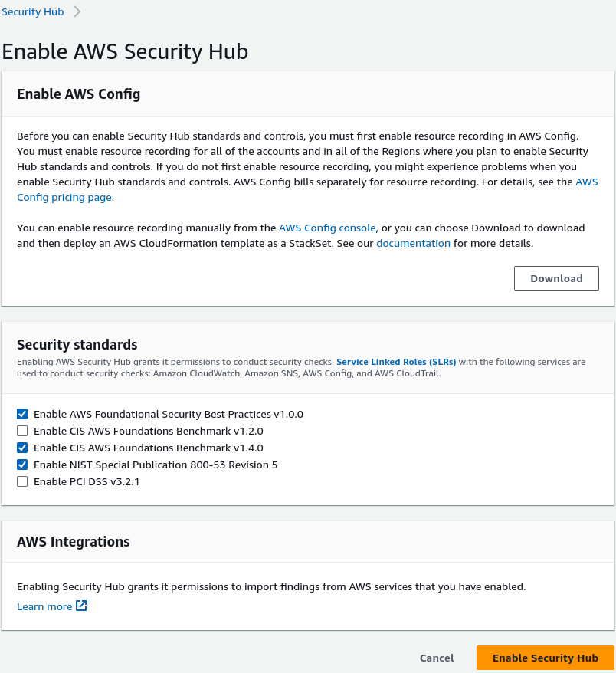Click the orange Enable Security Hub button
This screenshot has width=616, height=673.
tap(545, 658)
